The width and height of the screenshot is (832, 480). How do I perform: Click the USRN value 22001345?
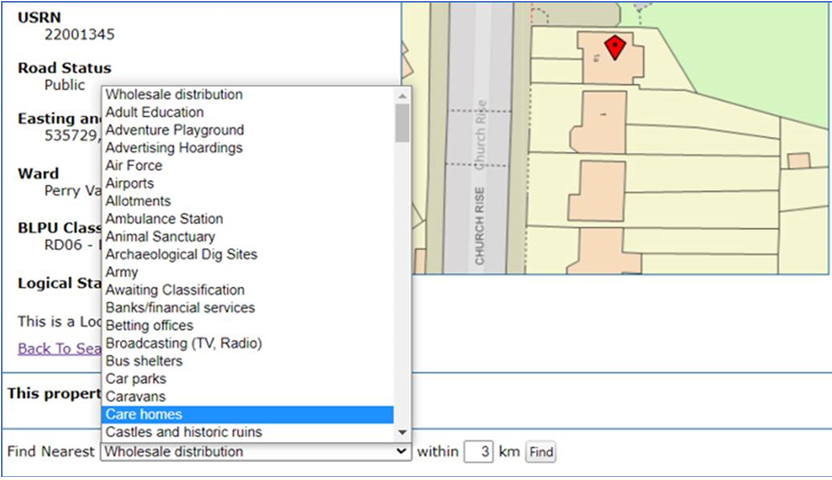coord(80,34)
